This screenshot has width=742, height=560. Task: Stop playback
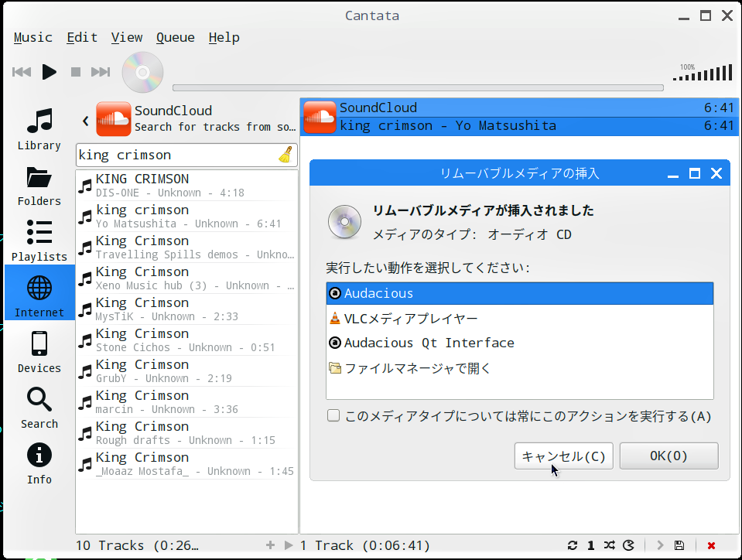point(76,72)
